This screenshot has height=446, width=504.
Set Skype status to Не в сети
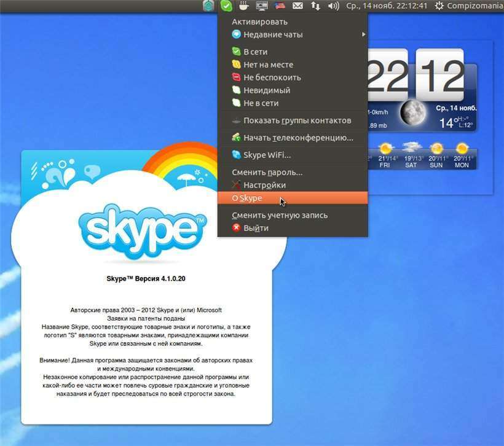coord(293,103)
